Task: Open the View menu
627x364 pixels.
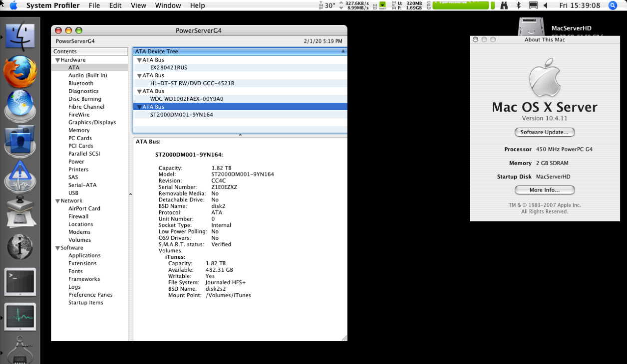Action: click(138, 5)
